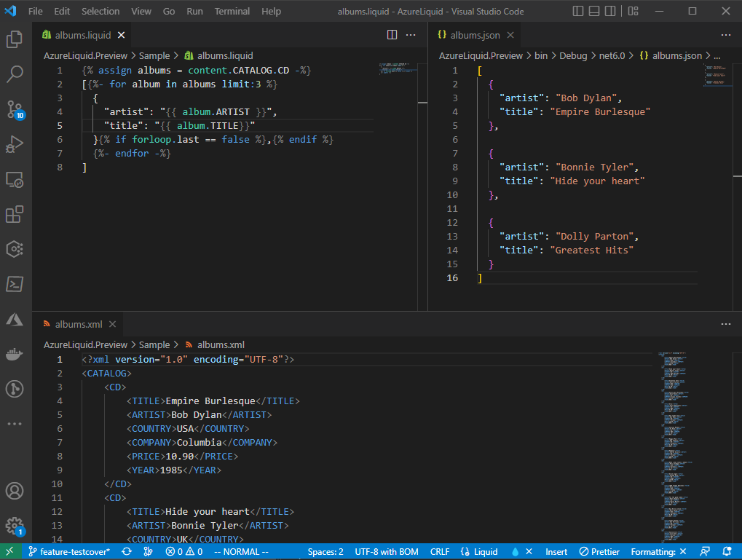Open the Source Control panel showing 10 changes
This screenshot has width=742, height=560.
[15, 109]
